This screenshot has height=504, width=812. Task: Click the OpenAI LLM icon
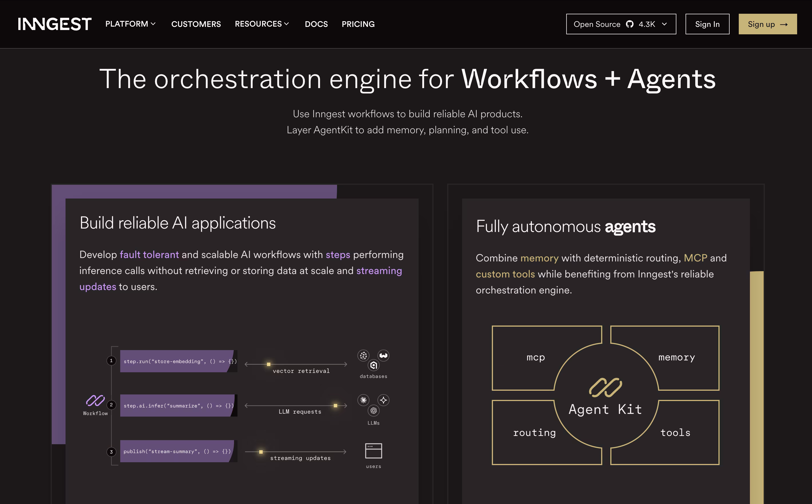point(373,411)
